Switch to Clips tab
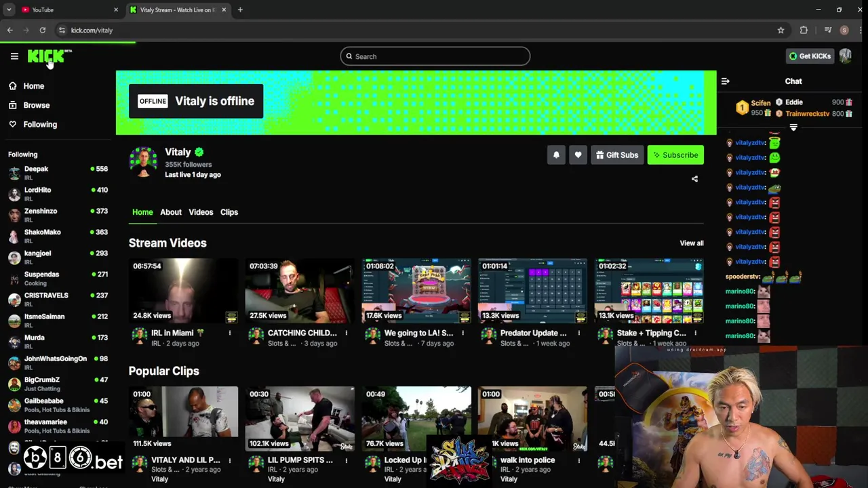Screen dimensions: 868x488 [229, 212]
